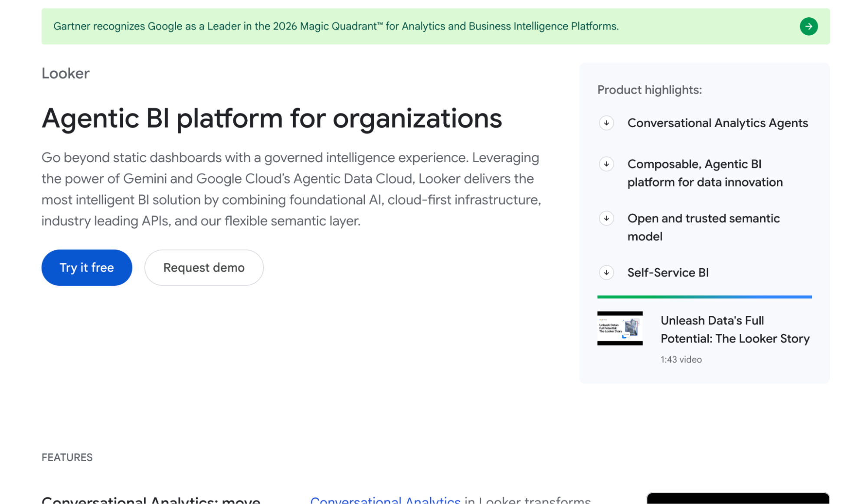Open Unleash Data's Full Potential video title
Screen dimensions: 867x504
(735, 330)
